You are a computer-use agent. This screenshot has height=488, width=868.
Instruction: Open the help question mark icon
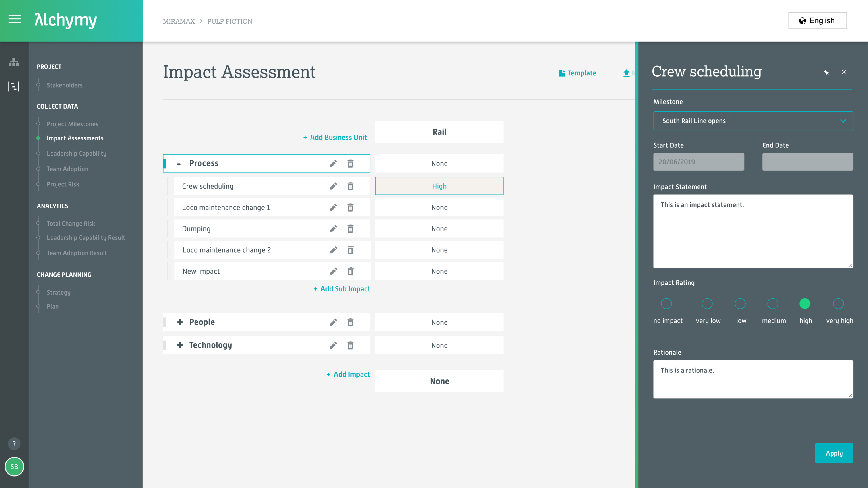click(x=14, y=444)
